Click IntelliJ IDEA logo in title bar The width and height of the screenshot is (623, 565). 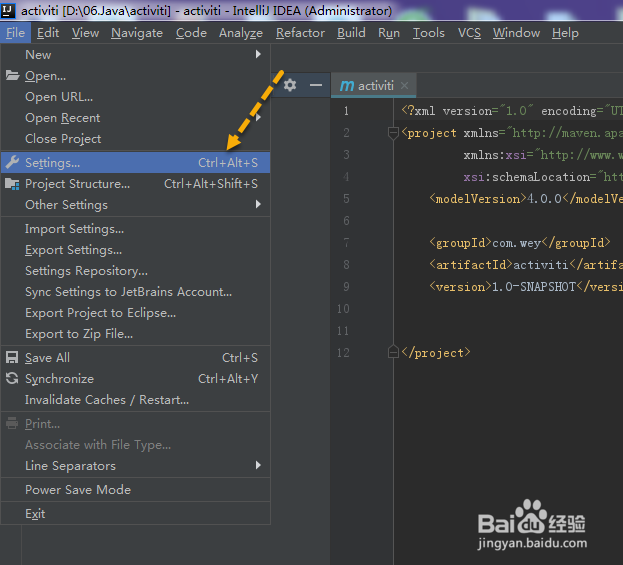8,10
